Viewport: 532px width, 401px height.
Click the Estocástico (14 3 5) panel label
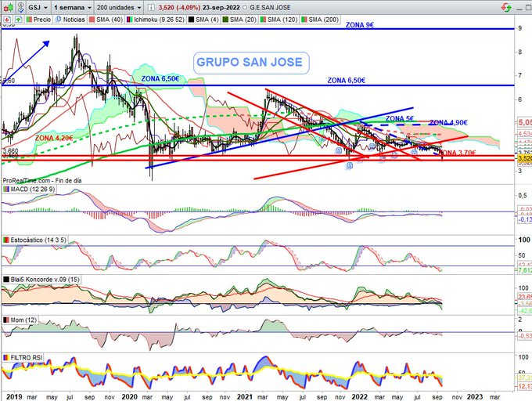tap(35, 240)
